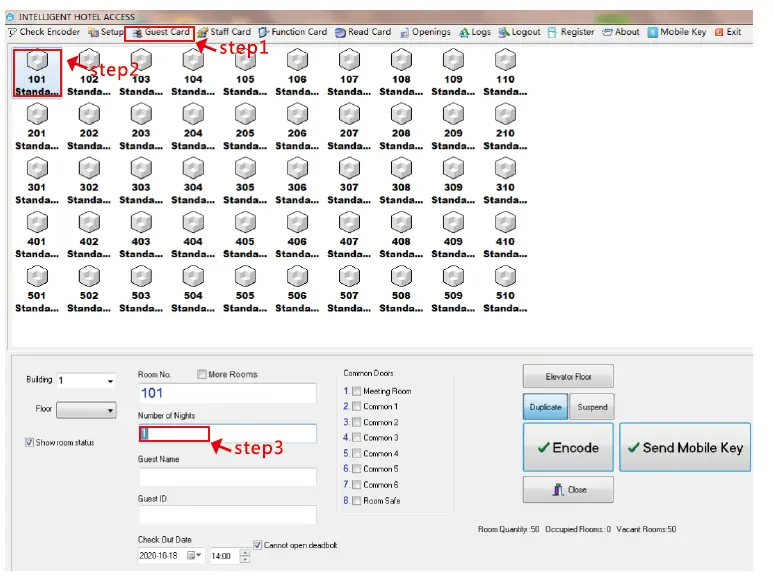This screenshot has height=581, width=773.
Task: Toggle Cannot open deadbolt checkbox
Action: 258,545
